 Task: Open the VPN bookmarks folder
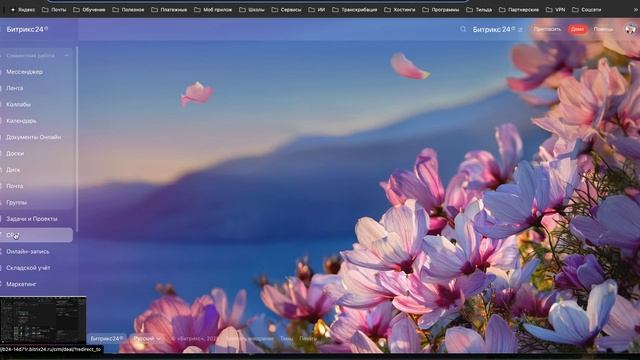[x=556, y=9]
